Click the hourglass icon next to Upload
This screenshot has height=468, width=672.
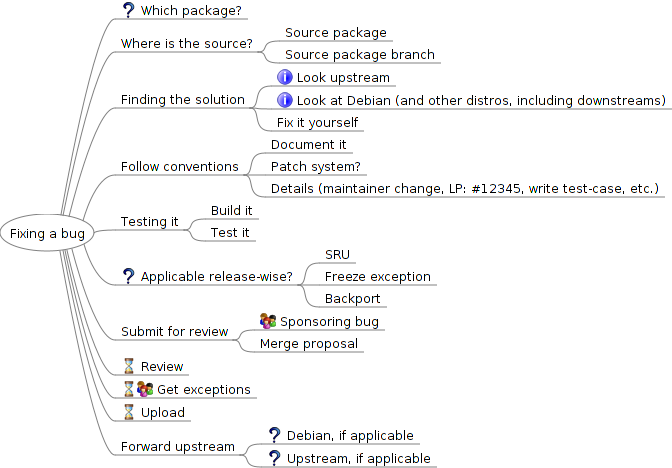pos(129,412)
